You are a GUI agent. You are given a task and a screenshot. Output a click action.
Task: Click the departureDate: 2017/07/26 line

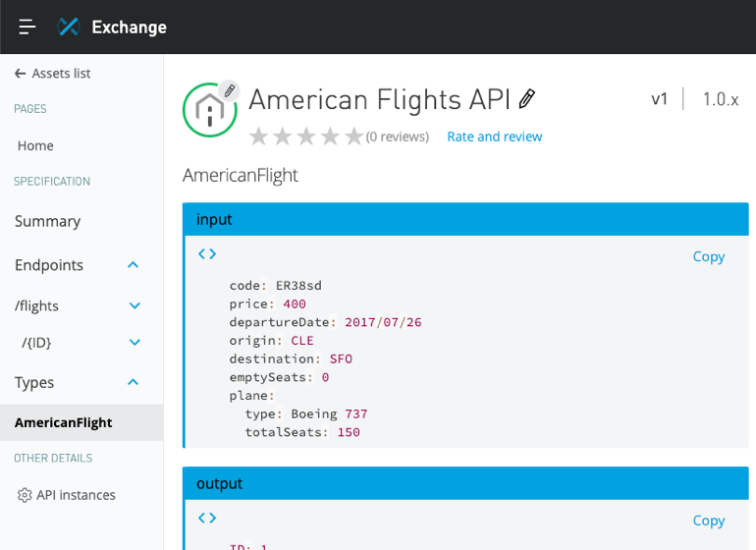[x=325, y=322]
